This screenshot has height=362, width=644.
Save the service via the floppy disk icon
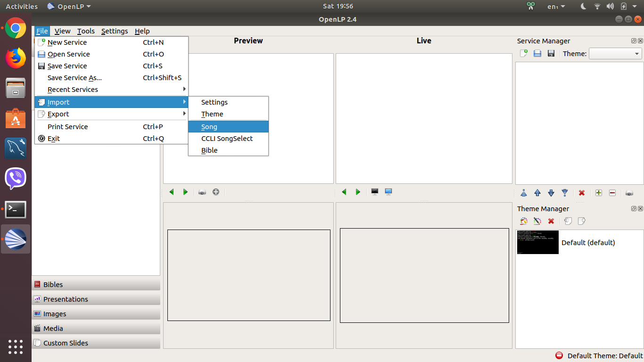pos(551,54)
